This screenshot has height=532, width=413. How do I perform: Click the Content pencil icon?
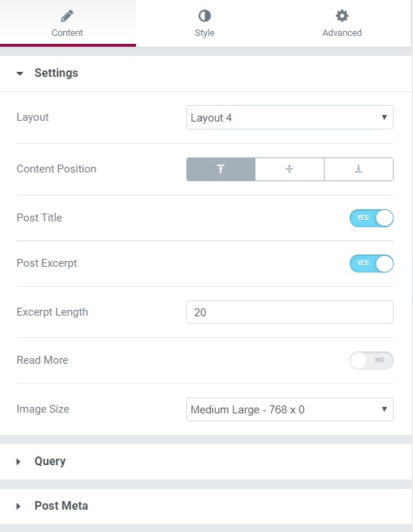click(x=67, y=16)
